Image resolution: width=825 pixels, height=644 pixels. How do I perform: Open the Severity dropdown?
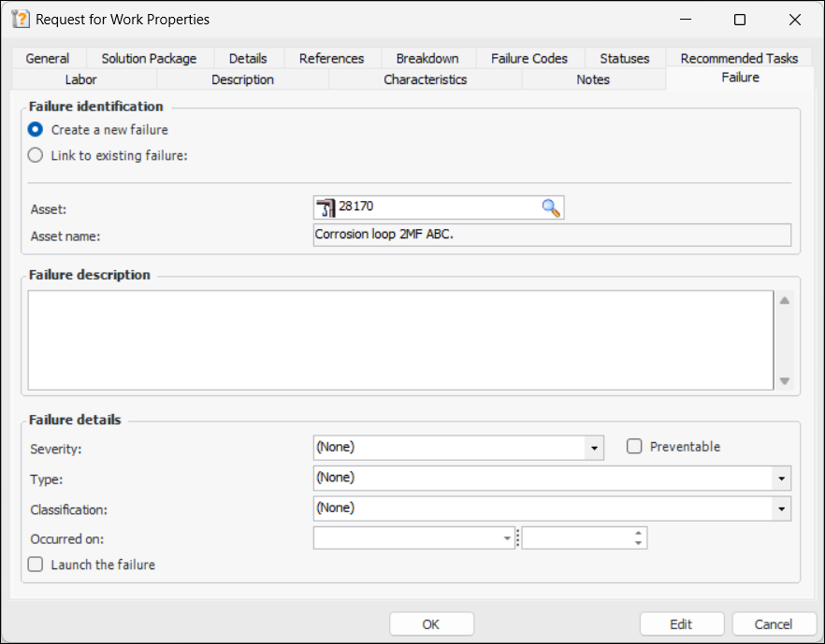594,448
